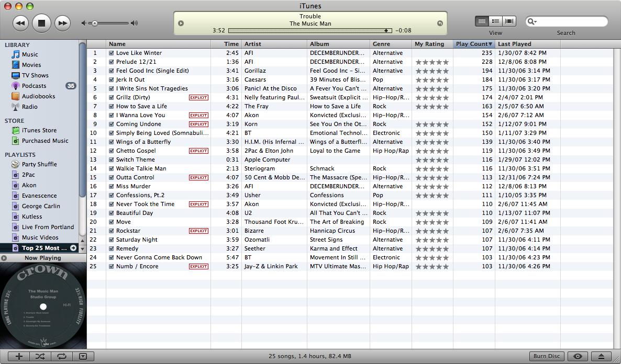Select song Walkie Talkie Man
The height and width of the screenshot is (364, 621).
pyautogui.click(x=141, y=168)
